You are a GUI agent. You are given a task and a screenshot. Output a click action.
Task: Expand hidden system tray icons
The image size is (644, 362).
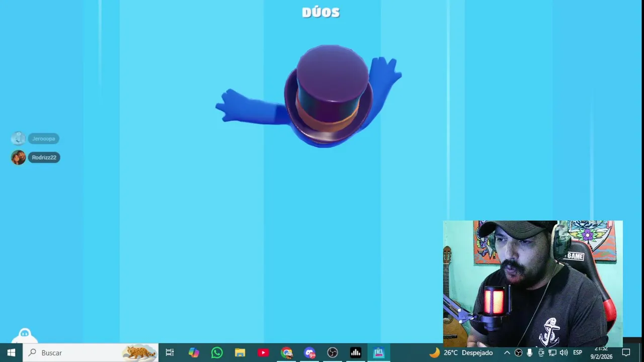click(x=507, y=352)
